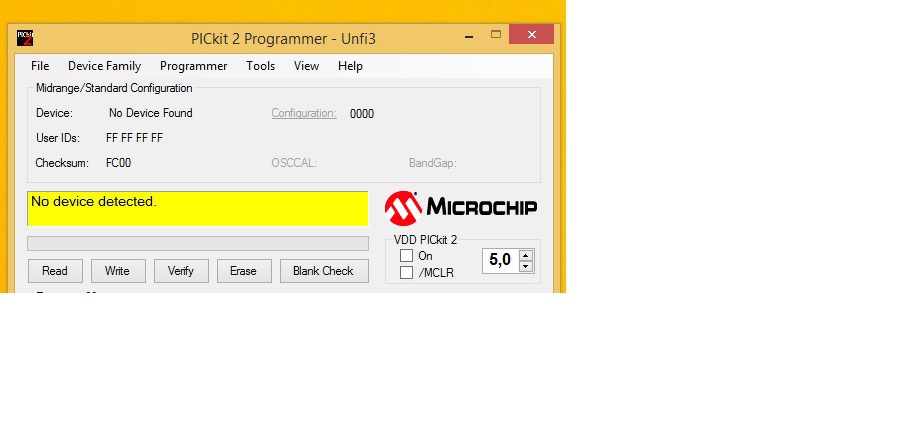This screenshot has height=441, width=912.
Task: Enable the VDD On checkbox
Action: (407, 256)
